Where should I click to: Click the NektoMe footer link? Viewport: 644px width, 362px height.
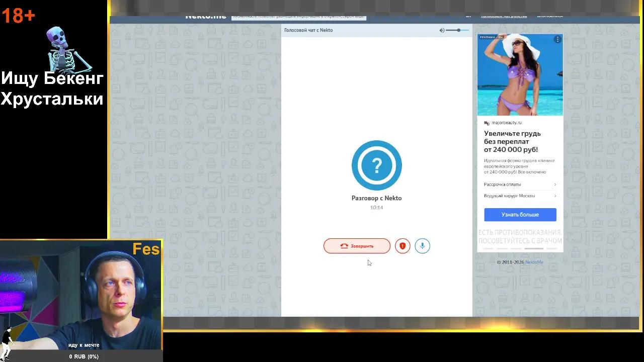[x=534, y=262]
